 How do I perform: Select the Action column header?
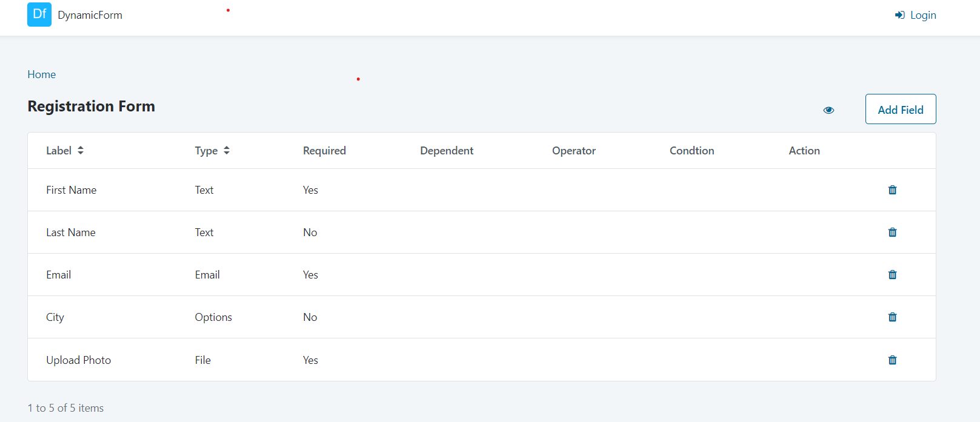(804, 151)
